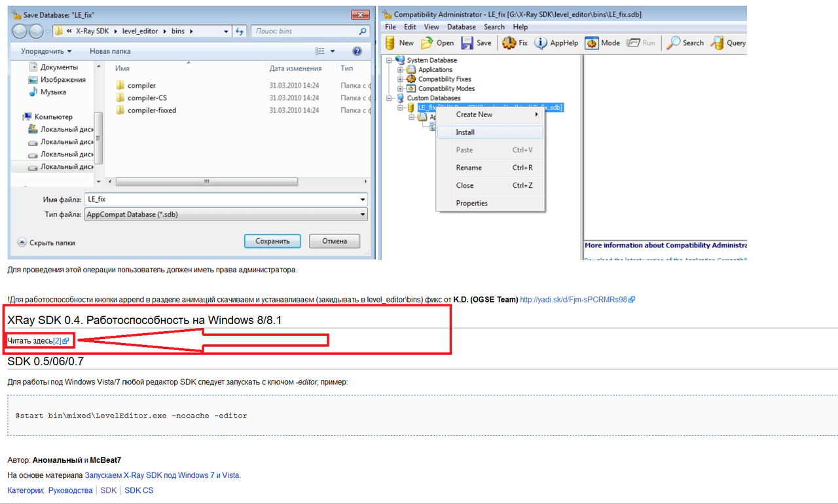Image resolution: width=838 pixels, height=504 pixels.
Task: Click the Музыка library icon in sidebar
Action: tap(33, 92)
